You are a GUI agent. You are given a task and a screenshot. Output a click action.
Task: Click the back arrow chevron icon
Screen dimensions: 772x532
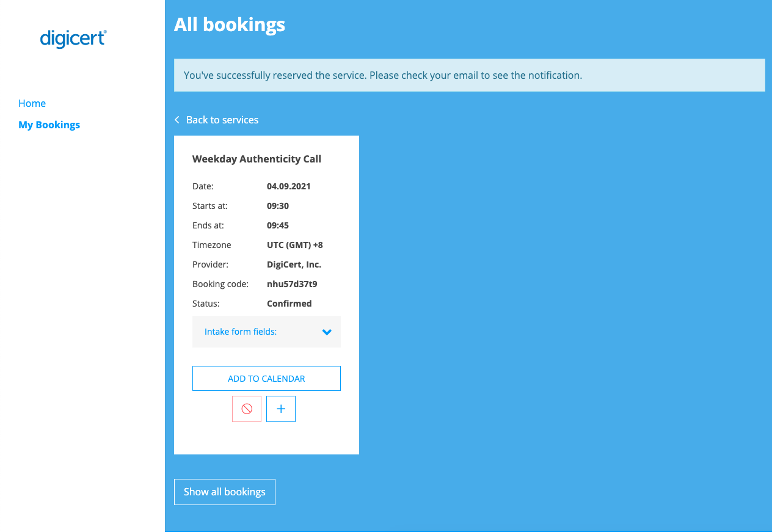tap(177, 120)
